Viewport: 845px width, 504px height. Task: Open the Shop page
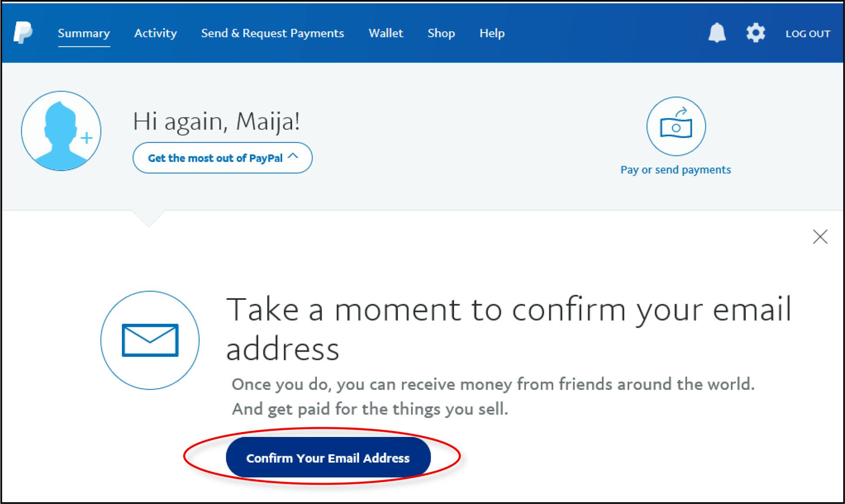point(441,34)
